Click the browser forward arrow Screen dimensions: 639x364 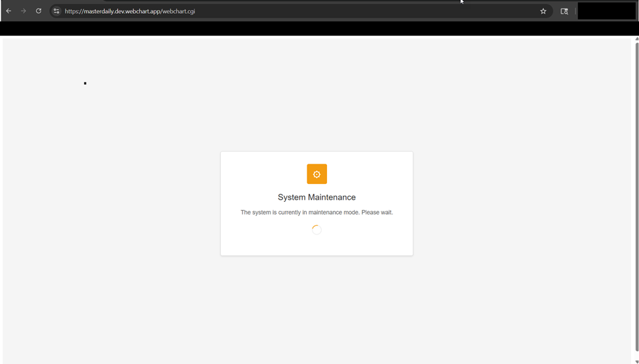point(24,11)
